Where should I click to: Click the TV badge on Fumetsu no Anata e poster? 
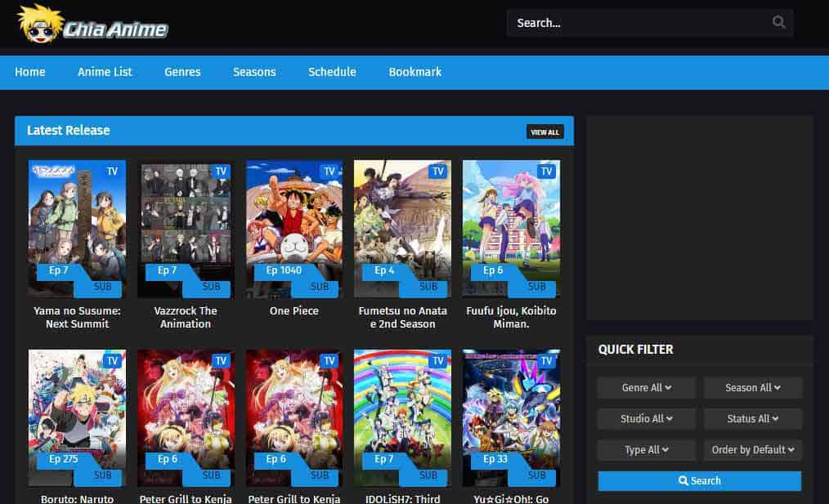(437, 172)
